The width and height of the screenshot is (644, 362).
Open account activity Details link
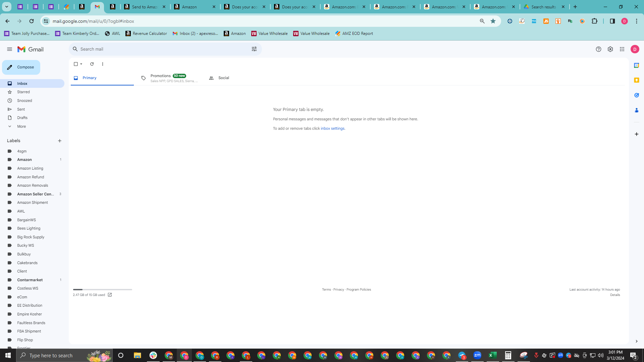pyautogui.click(x=615, y=295)
